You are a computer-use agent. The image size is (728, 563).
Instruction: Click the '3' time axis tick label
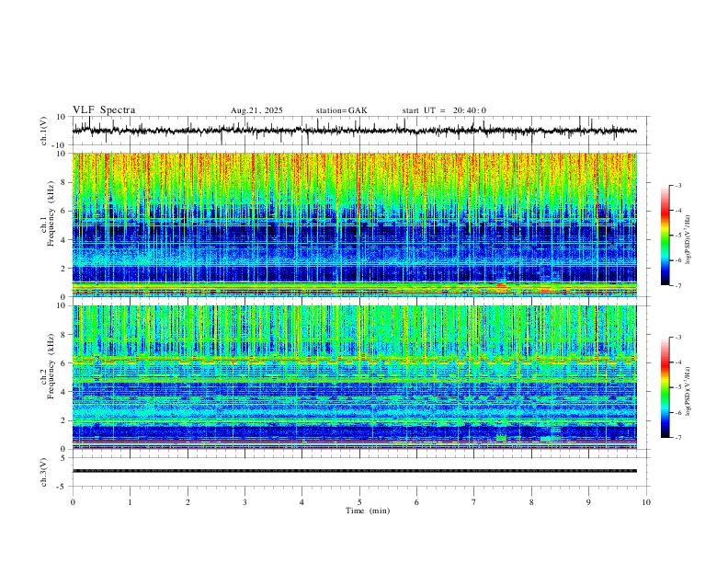(x=245, y=502)
